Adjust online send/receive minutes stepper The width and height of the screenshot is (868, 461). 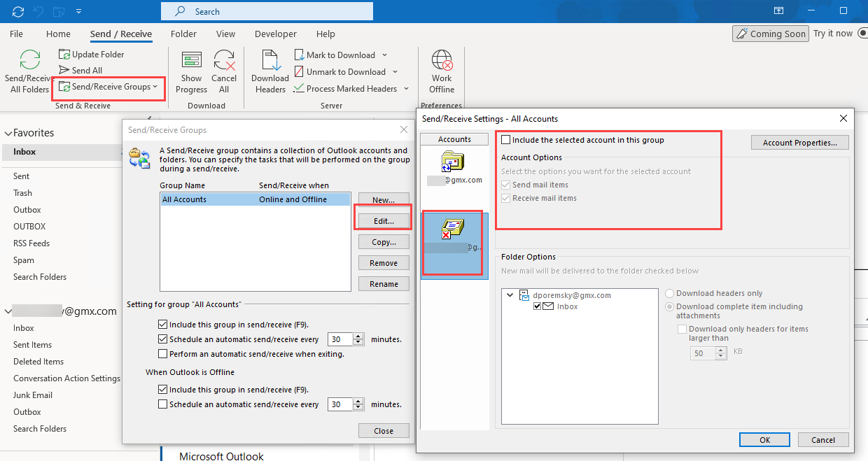coord(359,339)
